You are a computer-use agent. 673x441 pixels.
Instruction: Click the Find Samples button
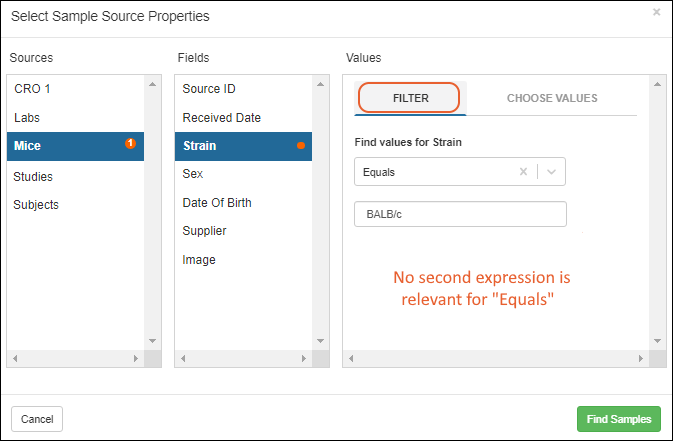click(618, 419)
